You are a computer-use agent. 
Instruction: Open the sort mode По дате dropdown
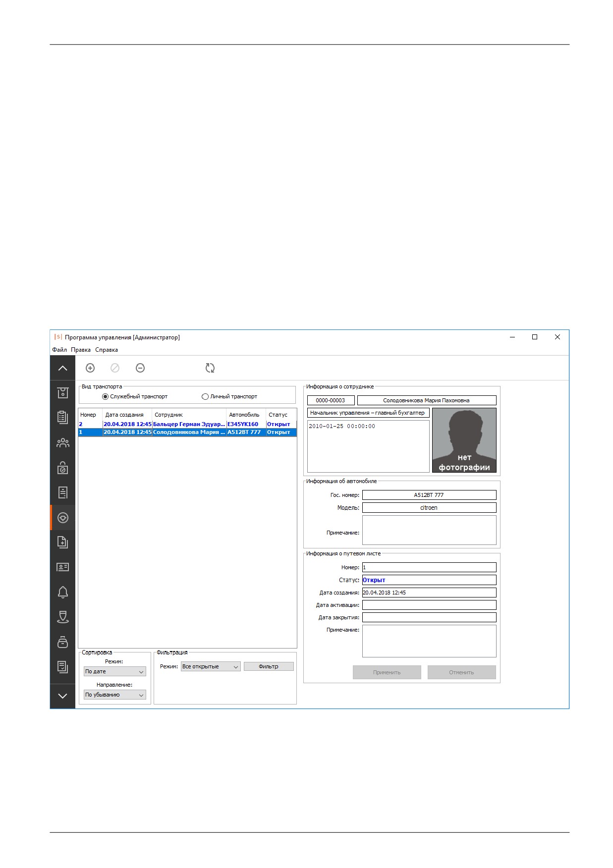[x=114, y=672]
